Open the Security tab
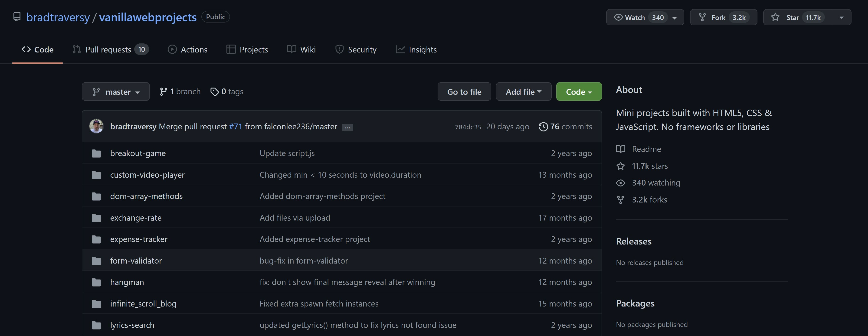The image size is (868, 336). click(356, 49)
